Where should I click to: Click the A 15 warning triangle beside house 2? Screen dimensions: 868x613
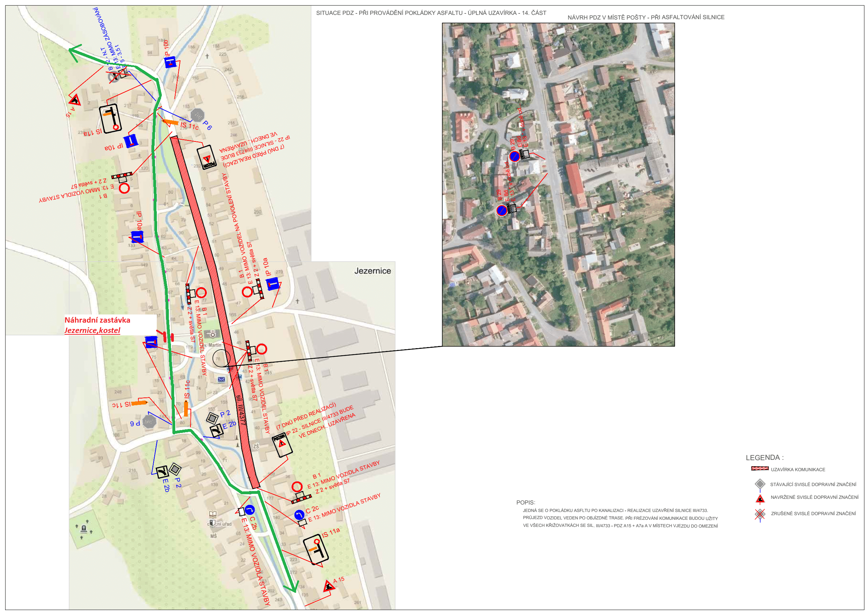point(74,100)
